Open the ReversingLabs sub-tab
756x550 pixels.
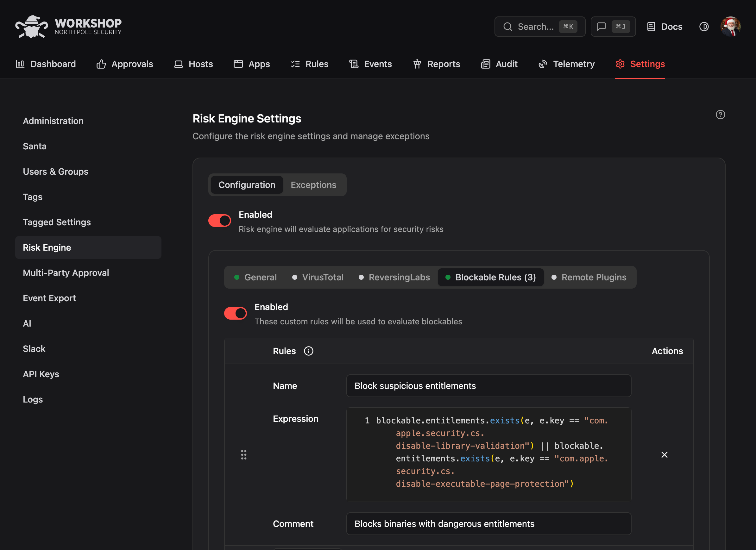(x=394, y=277)
